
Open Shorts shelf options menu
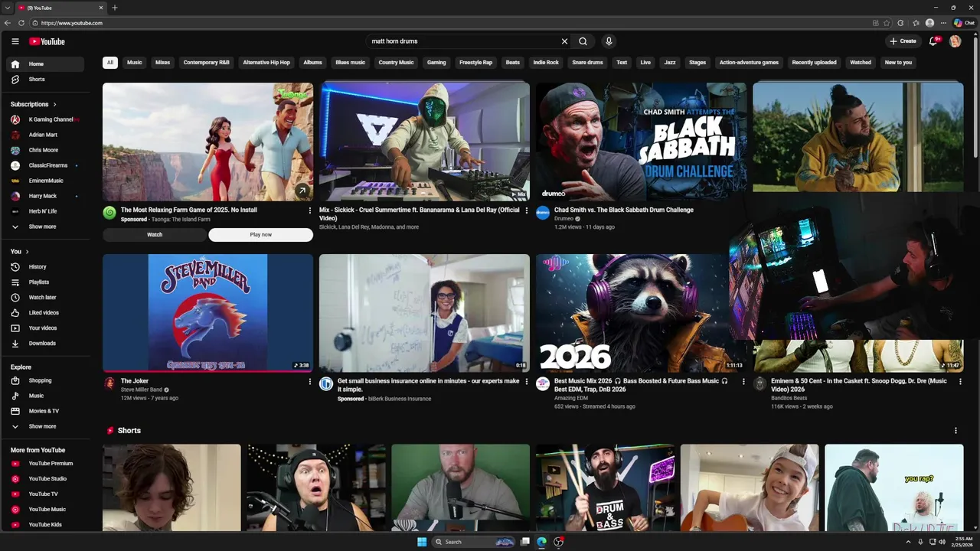(x=955, y=431)
